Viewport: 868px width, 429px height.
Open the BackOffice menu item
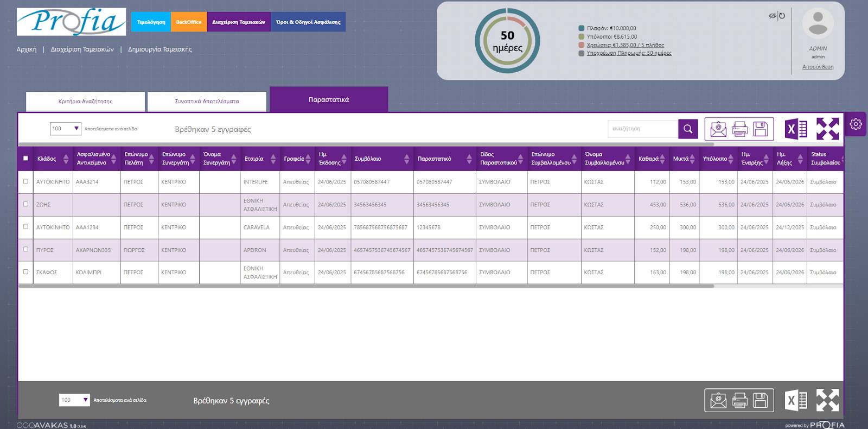pyautogui.click(x=188, y=22)
